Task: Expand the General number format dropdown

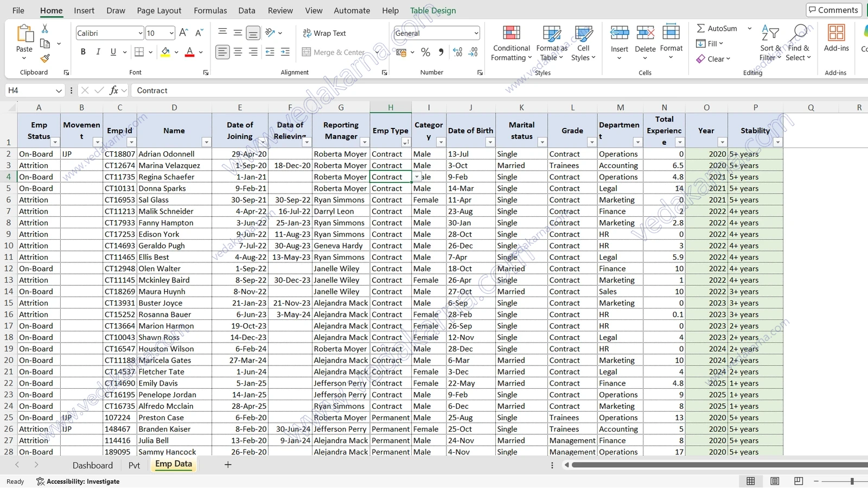Action: 476,33
